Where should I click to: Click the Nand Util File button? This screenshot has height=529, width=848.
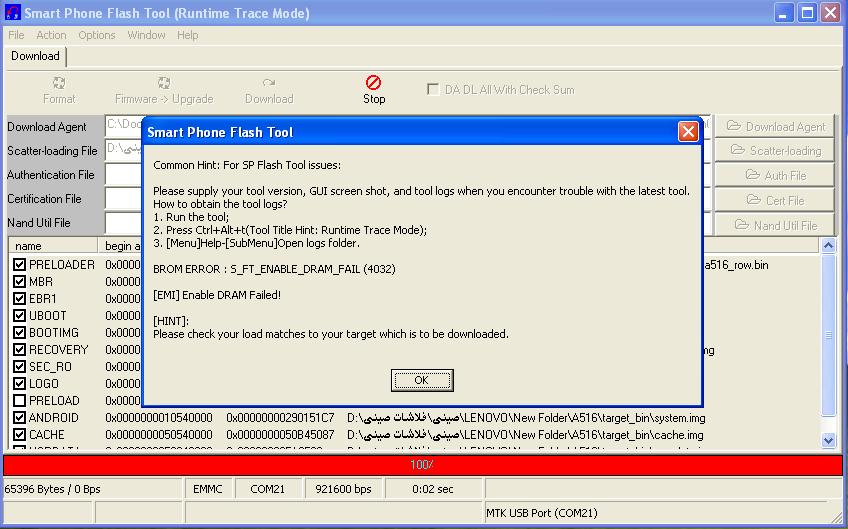tap(775, 225)
